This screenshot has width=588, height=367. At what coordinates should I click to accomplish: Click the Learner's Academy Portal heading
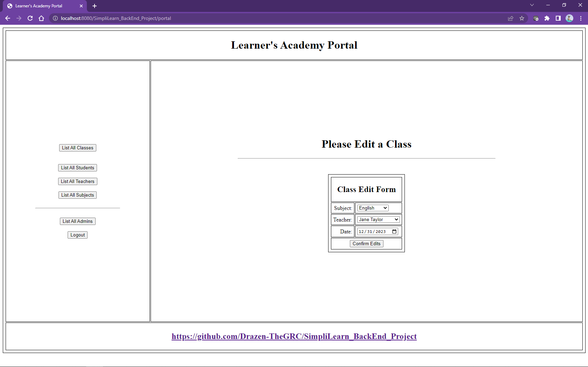point(294,45)
